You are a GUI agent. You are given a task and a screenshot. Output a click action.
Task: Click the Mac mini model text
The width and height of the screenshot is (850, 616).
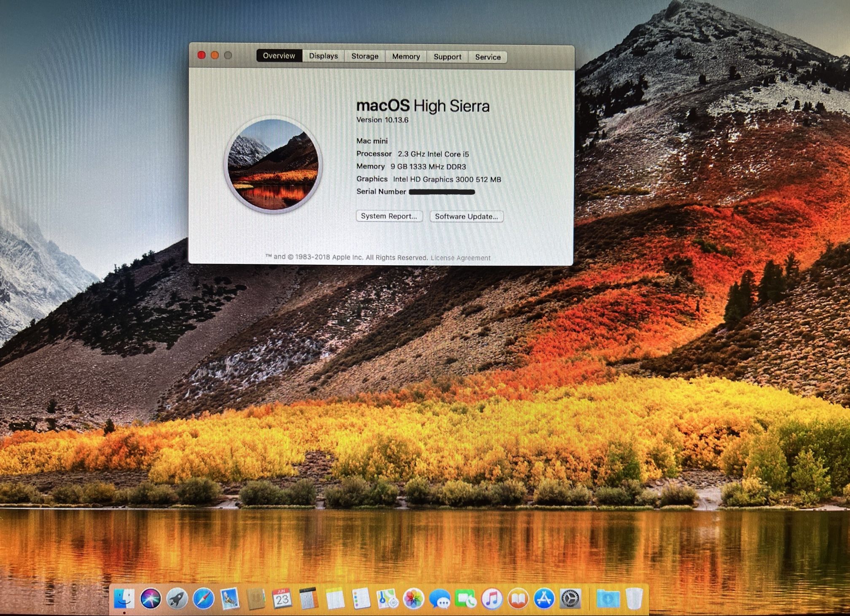tap(372, 141)
